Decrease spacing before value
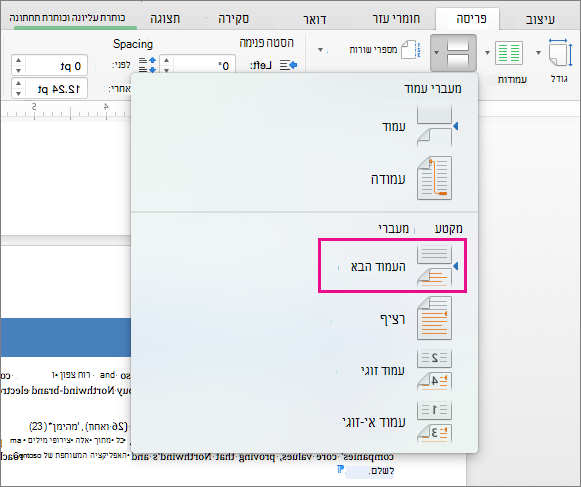The width and height of the screenshot is (581, 487). coord(19,70)
